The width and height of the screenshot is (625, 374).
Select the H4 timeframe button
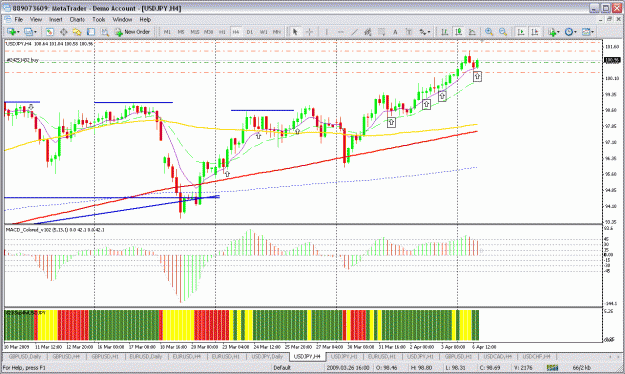(236, 32)
